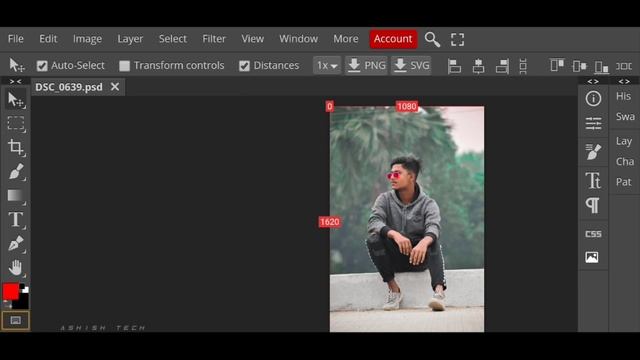Image resolution: width=640 pixels, height=360 pixels.
Task: Open the More menu
Action: tap(346, 39)
